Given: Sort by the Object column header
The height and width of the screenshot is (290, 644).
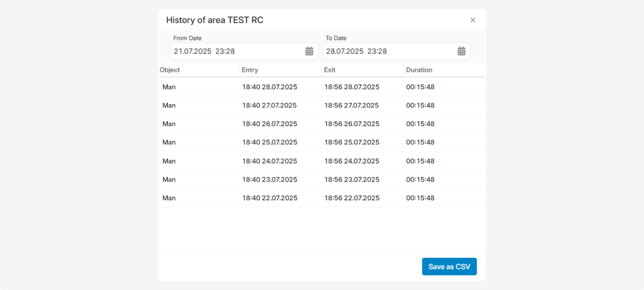Looking at the screenshot, I should (x=170, y=70).
